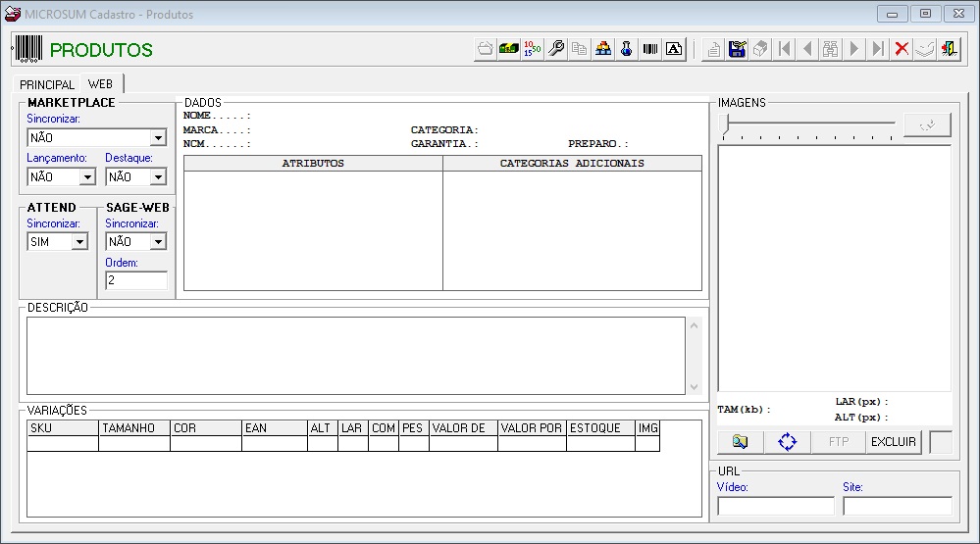Viewport: 980px width, 544px height.
Task: Open the Marketplace Sincronizar dropdown
Action: [x=157, y=138]
